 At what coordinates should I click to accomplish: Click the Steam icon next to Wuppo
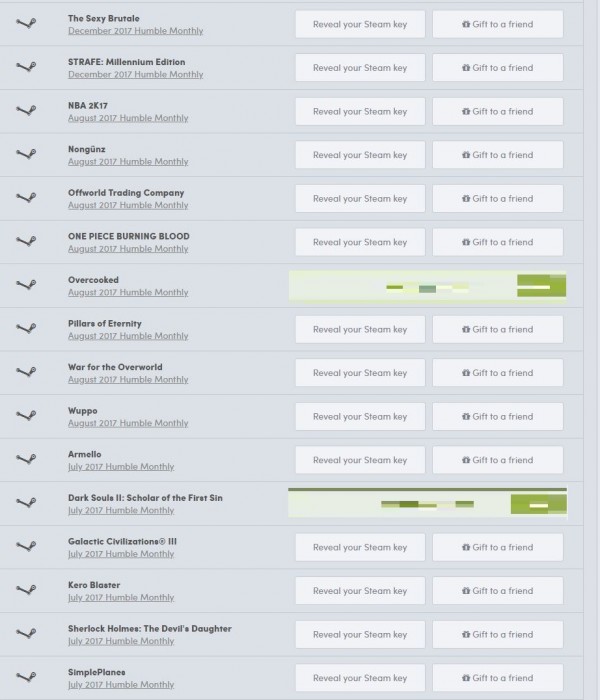[26, 415]
